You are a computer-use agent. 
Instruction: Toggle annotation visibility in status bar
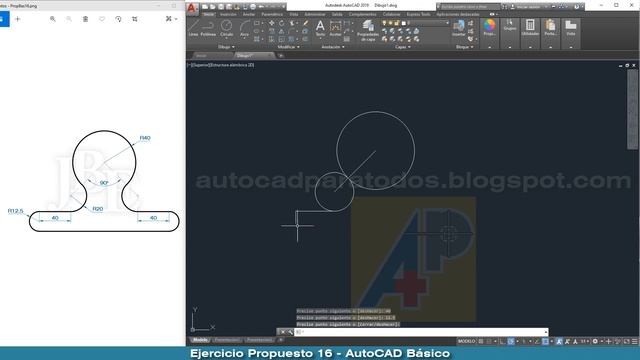point(559,341)
